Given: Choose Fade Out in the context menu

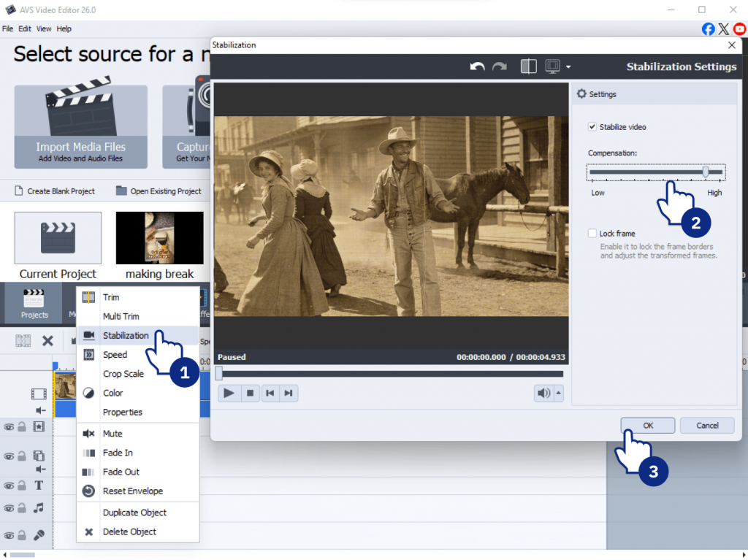Looking at the screenshot, I should [121, 472].
